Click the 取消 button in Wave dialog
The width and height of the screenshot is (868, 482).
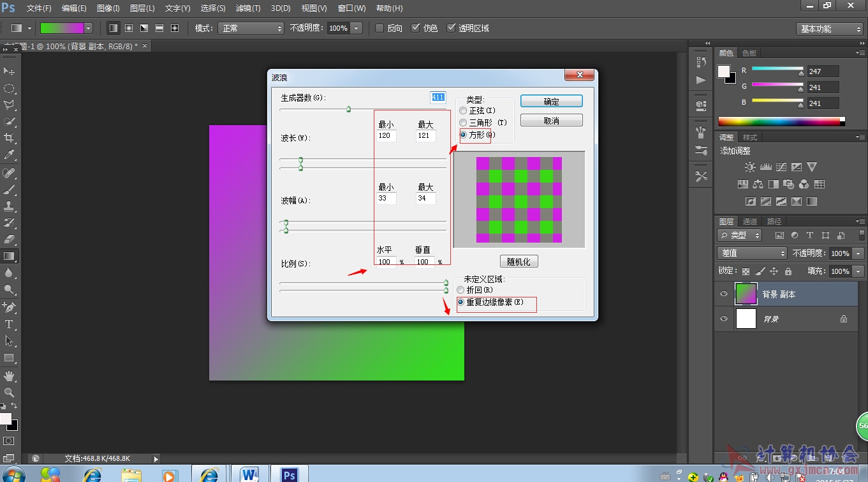click(x=552, y=120)
